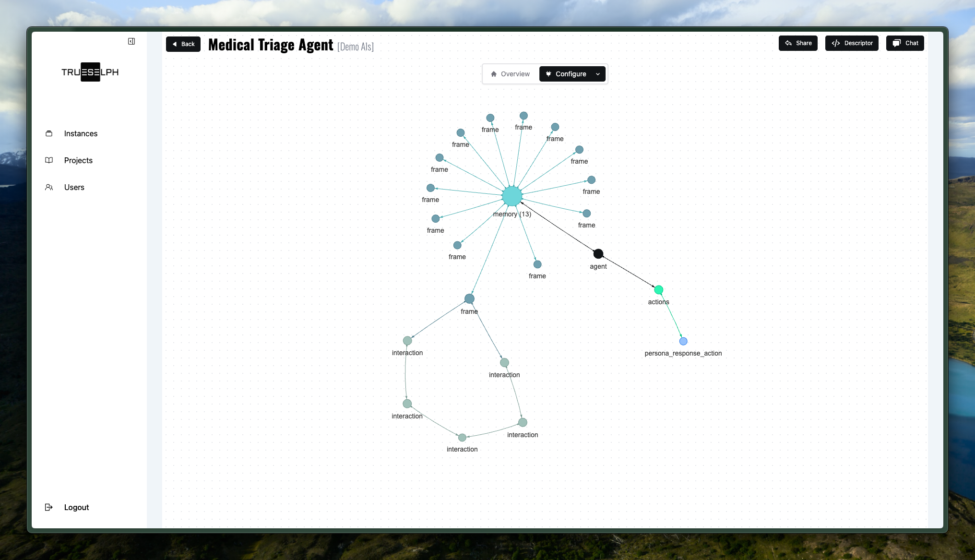
Task: Click the Back button
Action: [x=183, y=44]
